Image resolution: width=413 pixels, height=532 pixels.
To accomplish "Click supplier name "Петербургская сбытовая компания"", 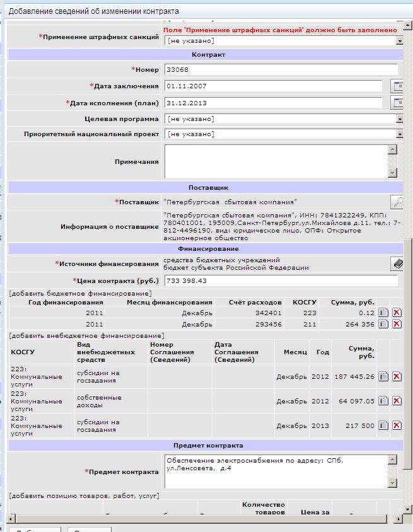I will coord(230,202).
